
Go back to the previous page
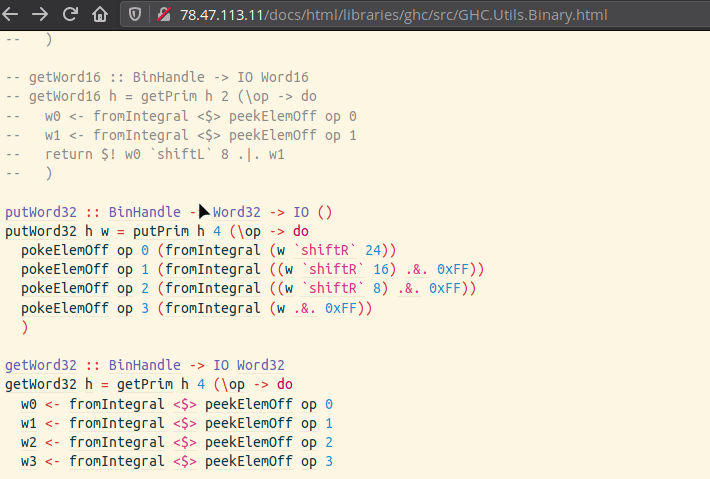pyautogui.click(x=15, y=15)
